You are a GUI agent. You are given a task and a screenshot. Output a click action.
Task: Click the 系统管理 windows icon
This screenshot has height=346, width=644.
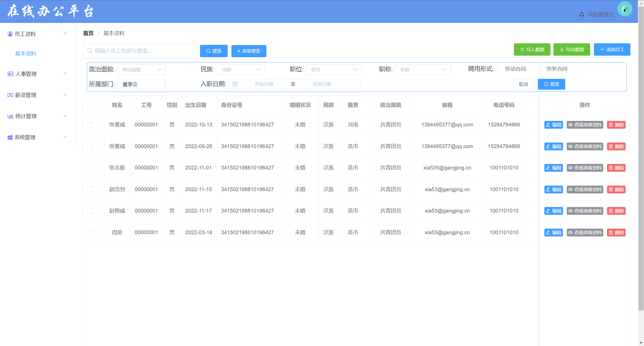(10, 137)
